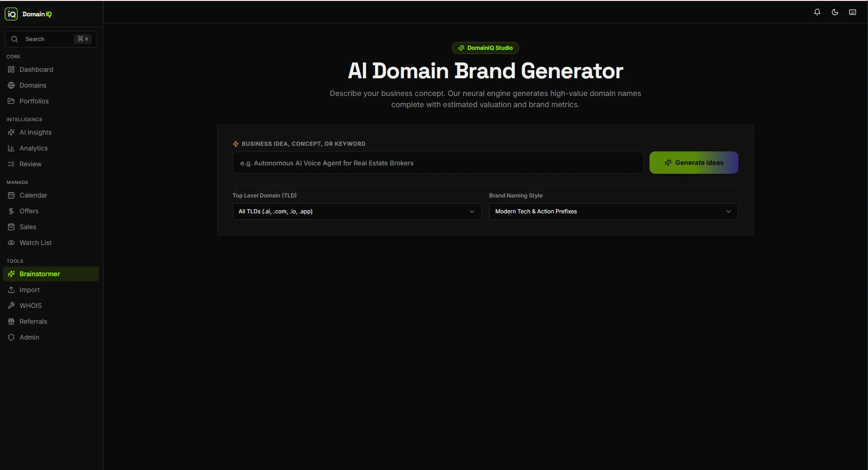Click the Offers dollar sign icon
The width and height of the screenshot is (868, 470).
[x=11, y=211]
